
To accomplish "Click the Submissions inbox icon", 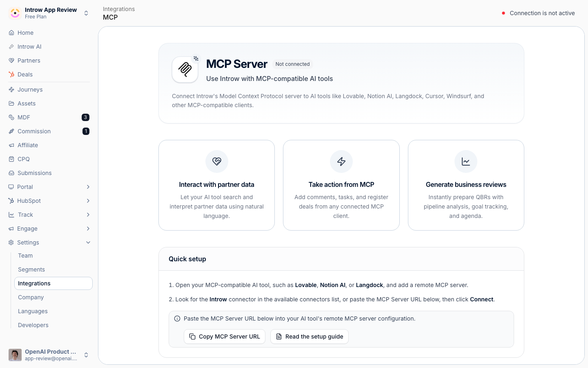I will click(11, 173).
